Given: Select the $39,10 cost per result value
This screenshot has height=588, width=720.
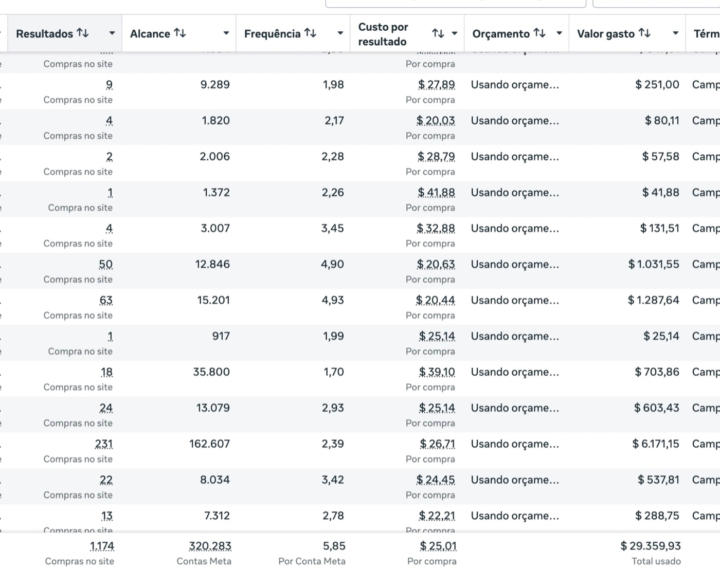Looking at the screenshot, I should tap(437, 372).
